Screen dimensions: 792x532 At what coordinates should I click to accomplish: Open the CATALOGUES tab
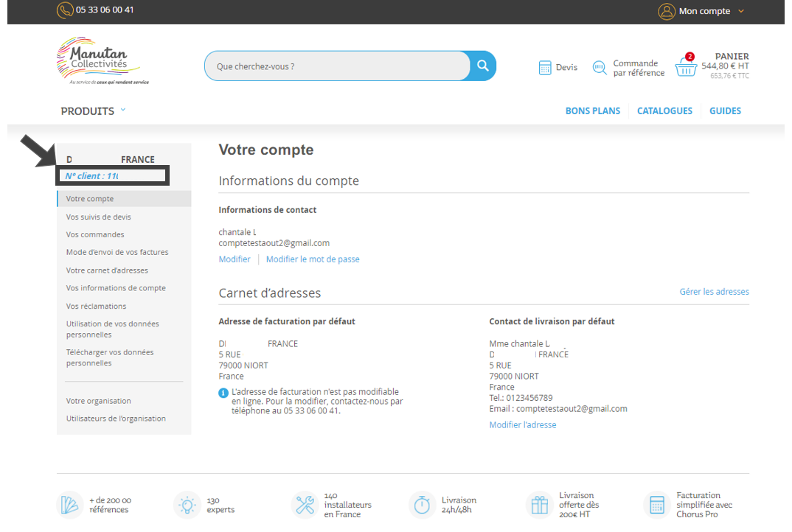tap(664, 111)
